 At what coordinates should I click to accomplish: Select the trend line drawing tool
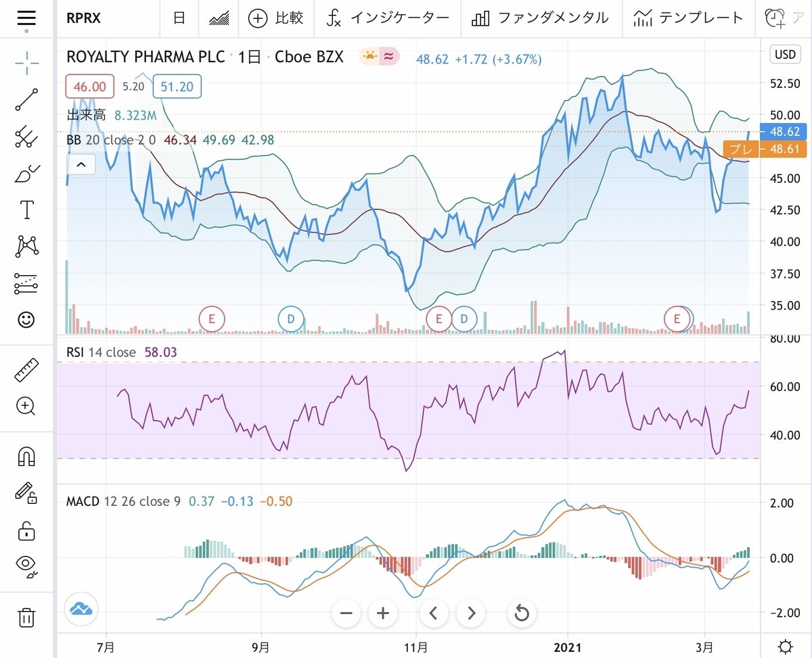(x=26, y=99)
